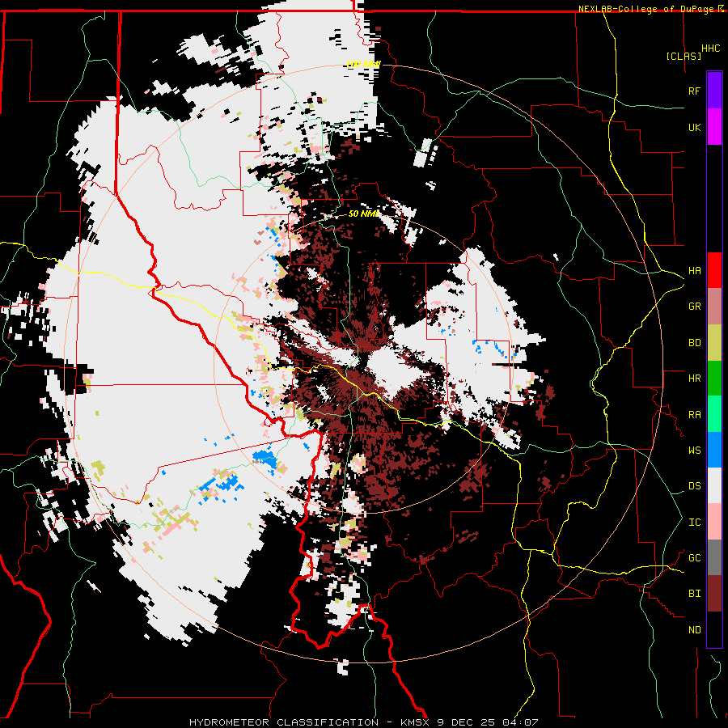Click the IC legend label
This screenshot has height=728, width=728.
click(x=694, y=523)
